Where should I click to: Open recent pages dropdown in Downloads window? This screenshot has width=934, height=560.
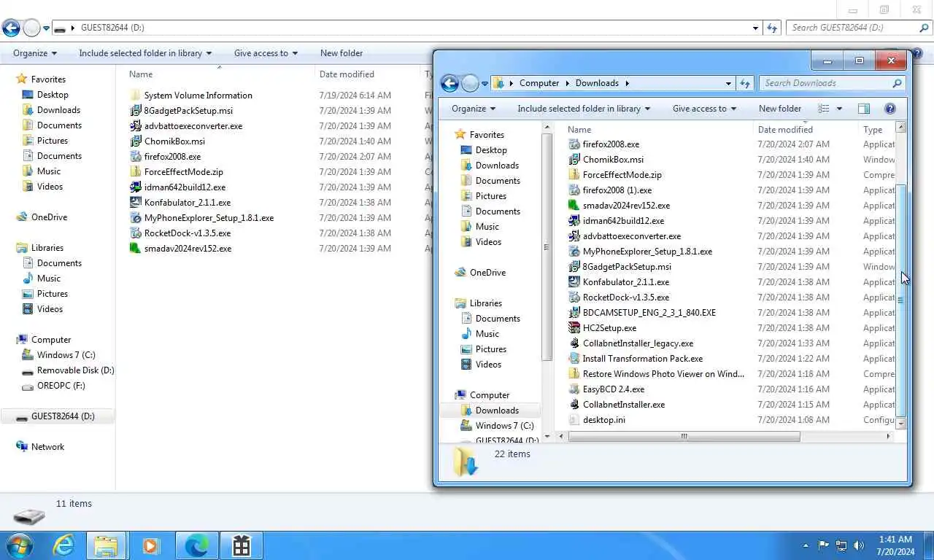[x=485, y=84]
